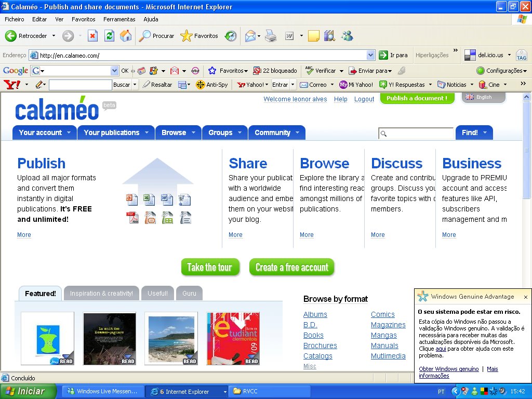Click inside the Calaméo search field
This screenshot has width=532, height=399.
pyautogui.click(x=416, y=134)
